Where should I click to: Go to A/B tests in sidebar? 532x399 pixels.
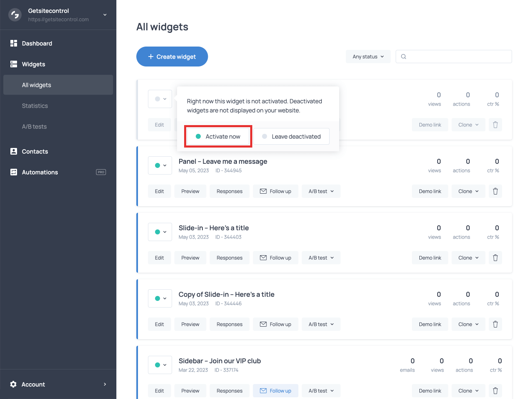(x=34, y=127)
